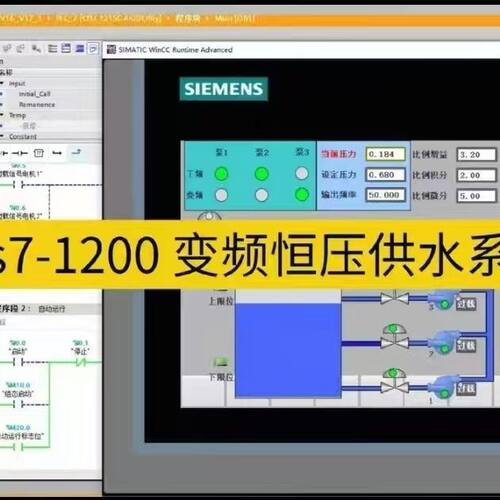This screenshot has height=500, width=500.
Task: Click the 上限位 label
Action: [221, 301]
